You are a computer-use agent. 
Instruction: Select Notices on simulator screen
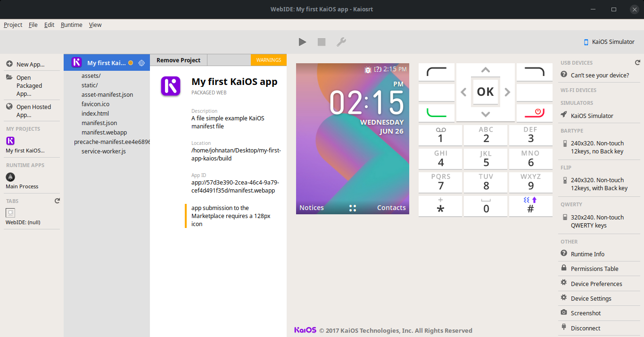312,208
